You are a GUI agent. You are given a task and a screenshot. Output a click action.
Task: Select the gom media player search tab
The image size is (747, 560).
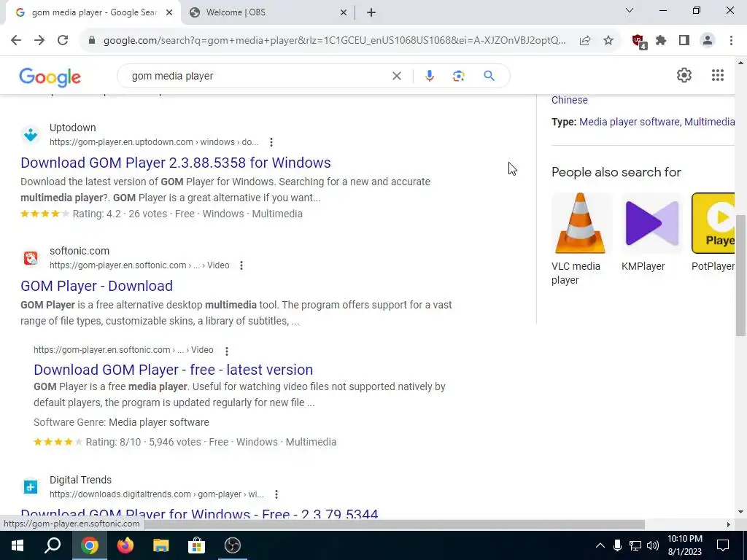pyautogui.click(x=93, y=12)
